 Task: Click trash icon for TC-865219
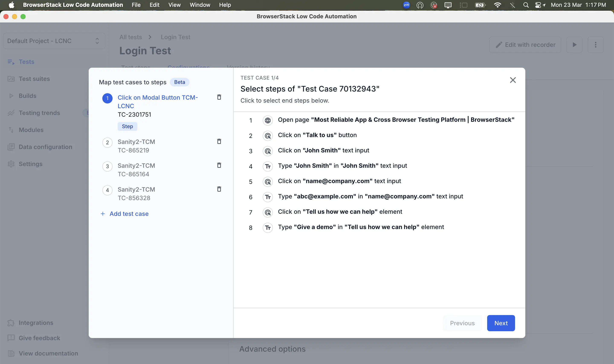(219, 142)
